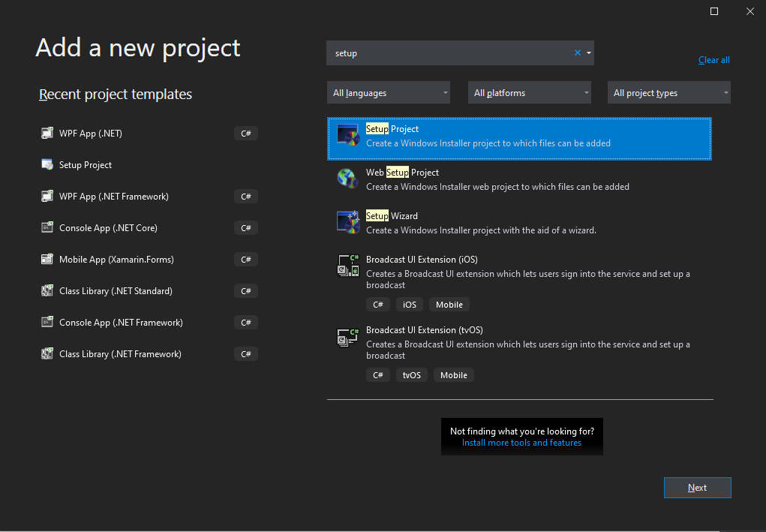This screenshot has width=766, height=532.
Task: Open the search box history dropdown arrow
Action: (589, 53)
